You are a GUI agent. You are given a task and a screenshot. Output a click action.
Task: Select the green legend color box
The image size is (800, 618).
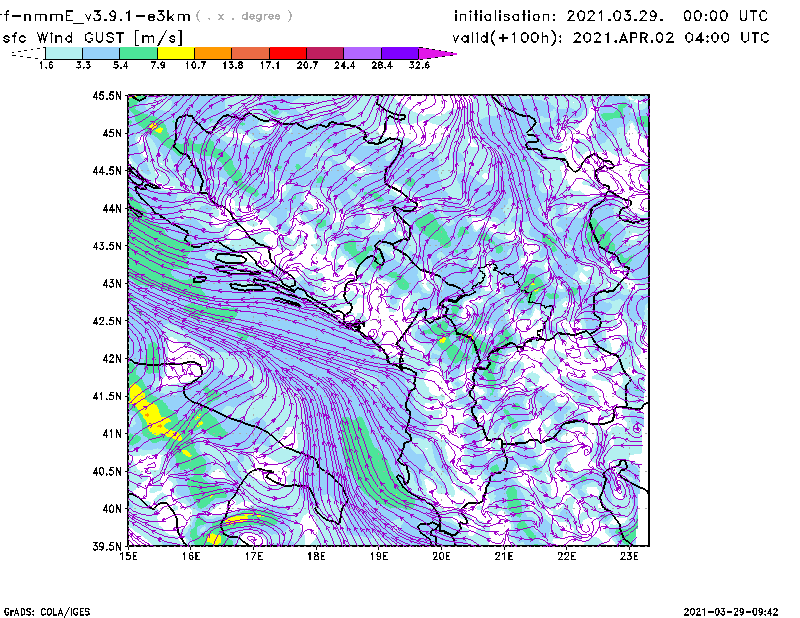click(138, 53)
